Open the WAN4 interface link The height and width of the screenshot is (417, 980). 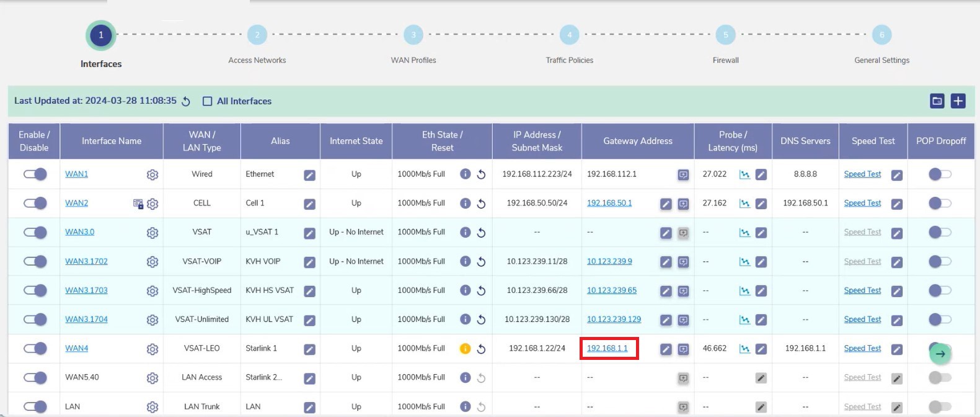coord(77,348)
